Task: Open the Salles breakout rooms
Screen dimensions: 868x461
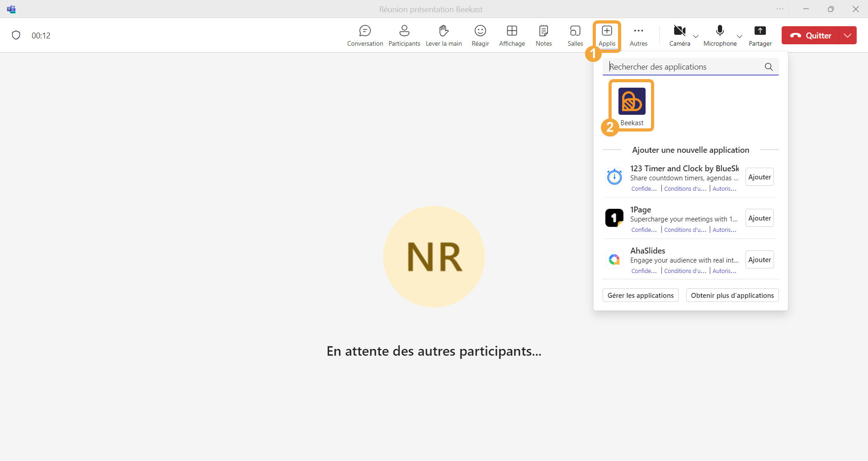Action: click(575, 35)
